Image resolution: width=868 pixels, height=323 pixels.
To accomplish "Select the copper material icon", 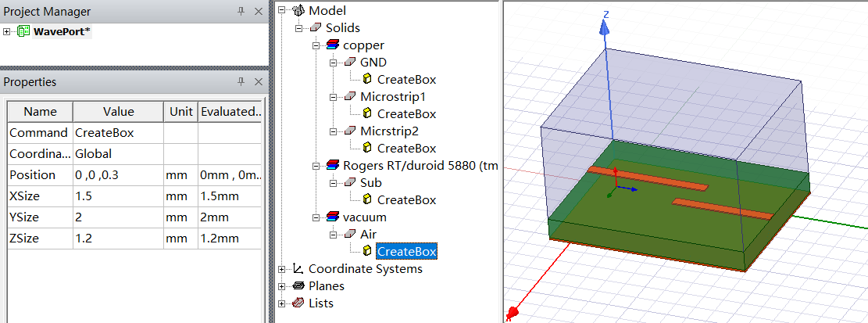I will pyautogui.click(x=333, y=45).
